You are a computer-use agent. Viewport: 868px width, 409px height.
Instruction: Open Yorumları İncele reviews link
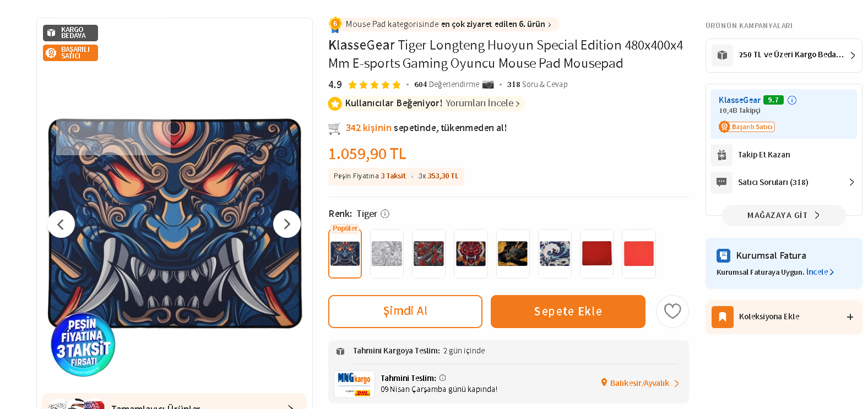482,103
